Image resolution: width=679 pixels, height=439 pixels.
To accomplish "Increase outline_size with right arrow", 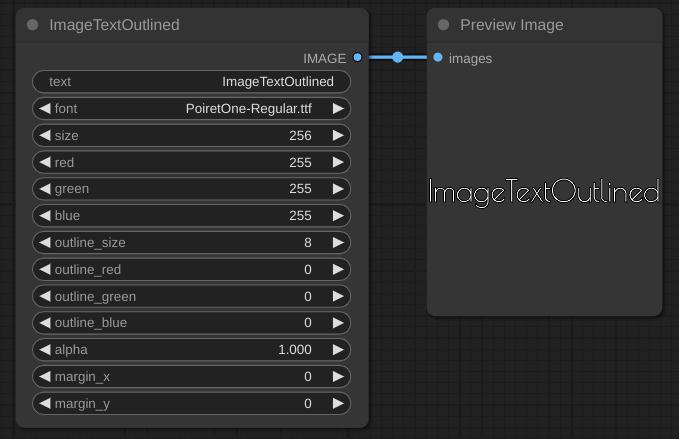I will pyautogui.click(x=338, y=243).
